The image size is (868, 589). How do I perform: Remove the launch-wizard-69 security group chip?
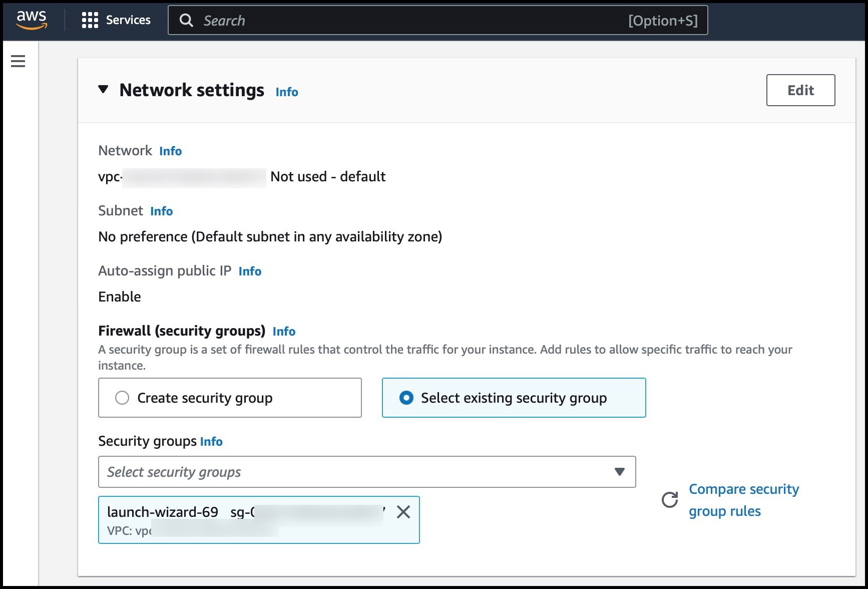click(403, 512)
